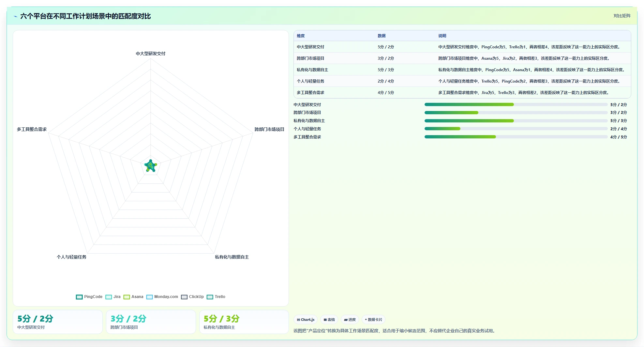Click the 数据 column header
The image size is (644, 347).
(382, 36)
